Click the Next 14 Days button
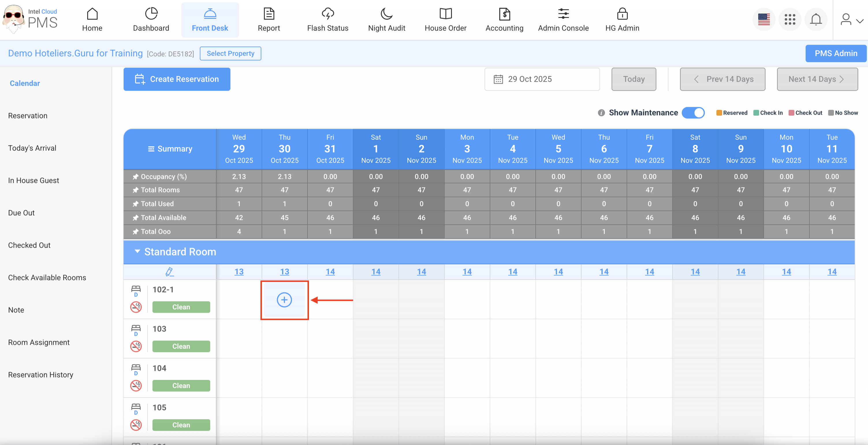Image resolution: width=868 pixels, height=445 pixels. pyautogui.click(x=817, y=79)
